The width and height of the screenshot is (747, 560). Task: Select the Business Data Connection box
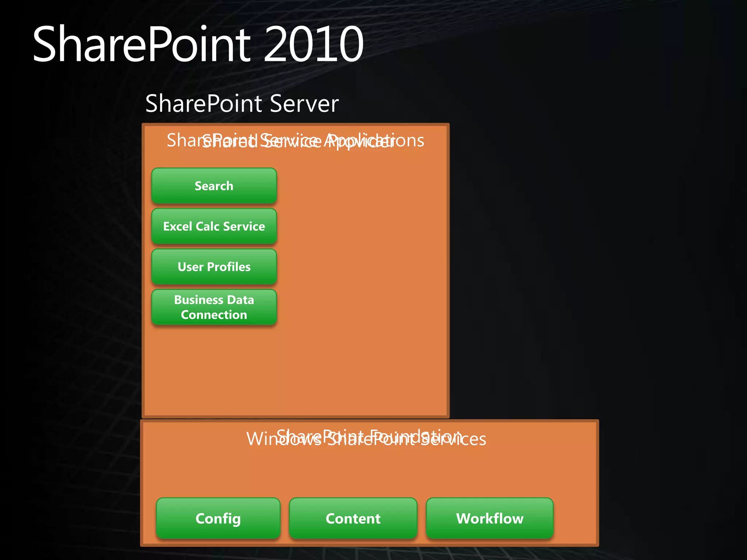point(214,307)
